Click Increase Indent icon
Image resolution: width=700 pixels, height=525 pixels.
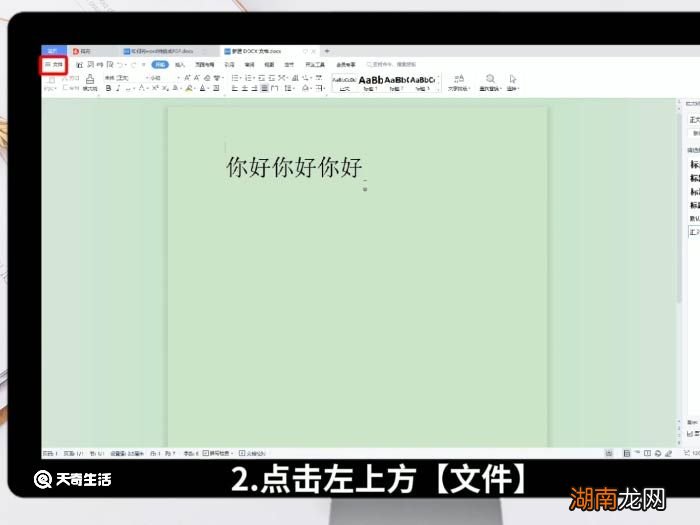tap(271, 78)
